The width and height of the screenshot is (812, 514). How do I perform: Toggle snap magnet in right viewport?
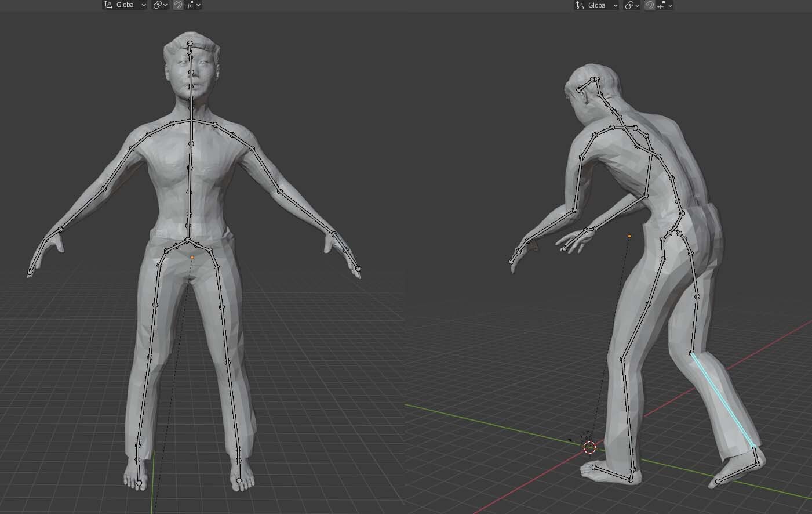pyautogui.click(x=650, y=5)
